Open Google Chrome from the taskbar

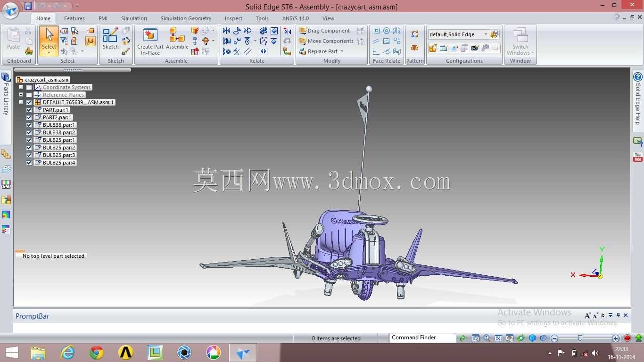97,353
